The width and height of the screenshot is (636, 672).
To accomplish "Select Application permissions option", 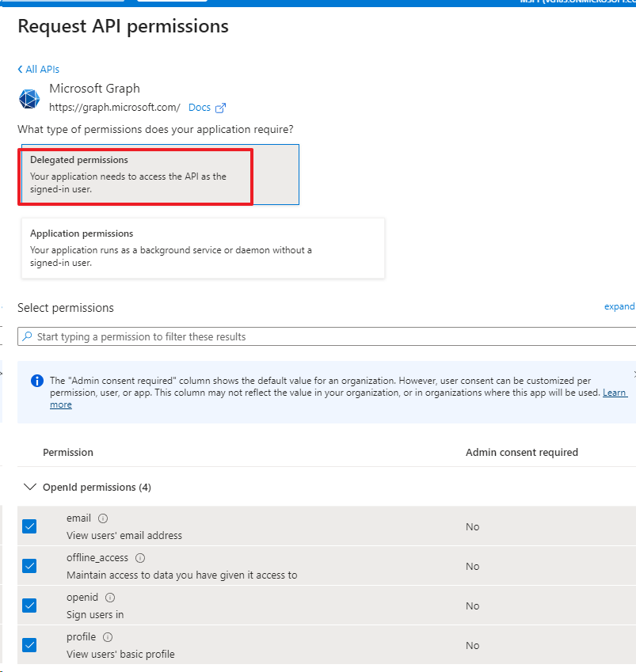I will coord(203,248).
